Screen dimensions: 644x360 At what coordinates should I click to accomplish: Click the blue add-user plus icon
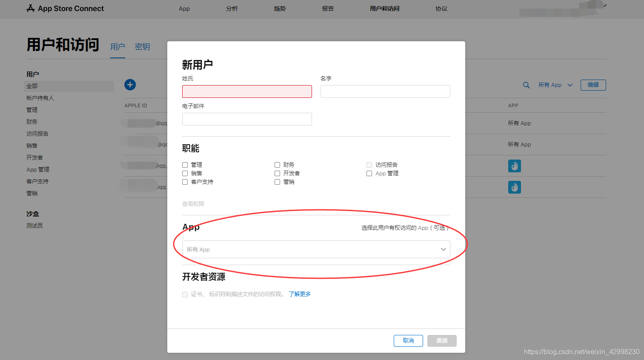click(130, 85)
